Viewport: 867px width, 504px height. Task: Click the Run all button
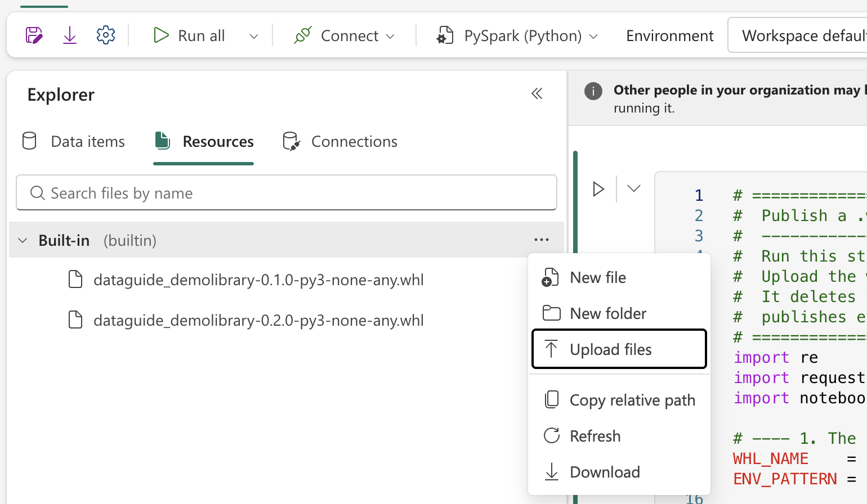point(189,35)
